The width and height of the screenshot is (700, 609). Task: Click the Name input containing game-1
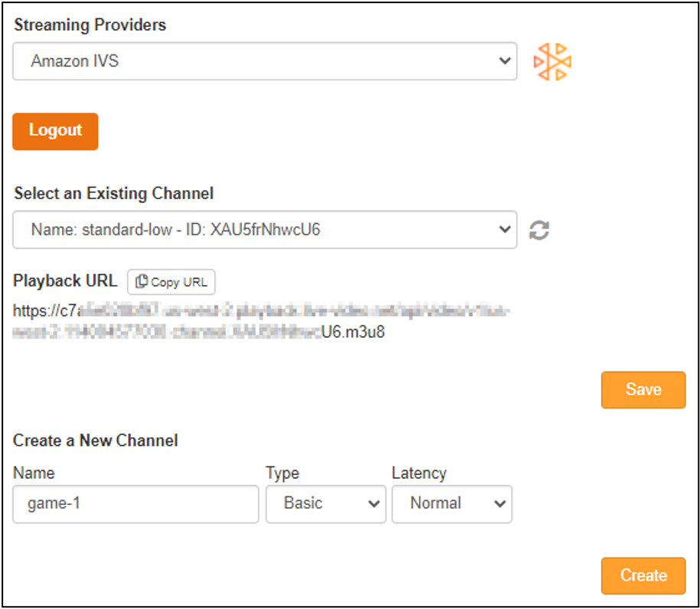coord(135,504)
